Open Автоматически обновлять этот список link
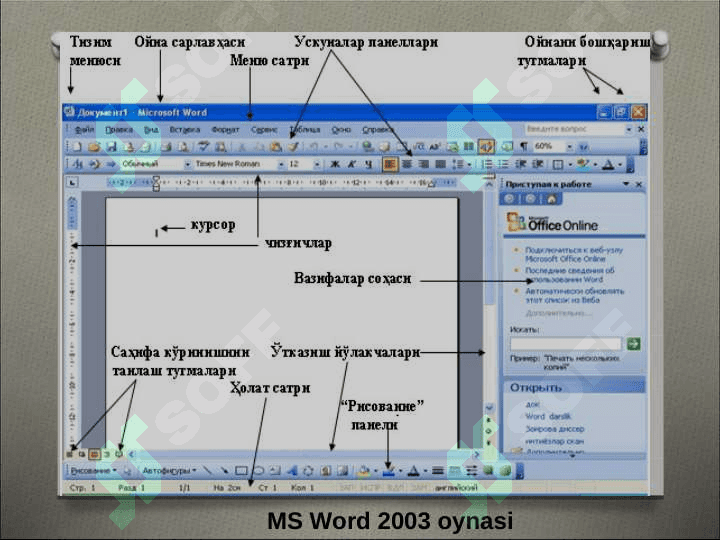The height and width of the screenshot is (540, 720). [574, 295]
